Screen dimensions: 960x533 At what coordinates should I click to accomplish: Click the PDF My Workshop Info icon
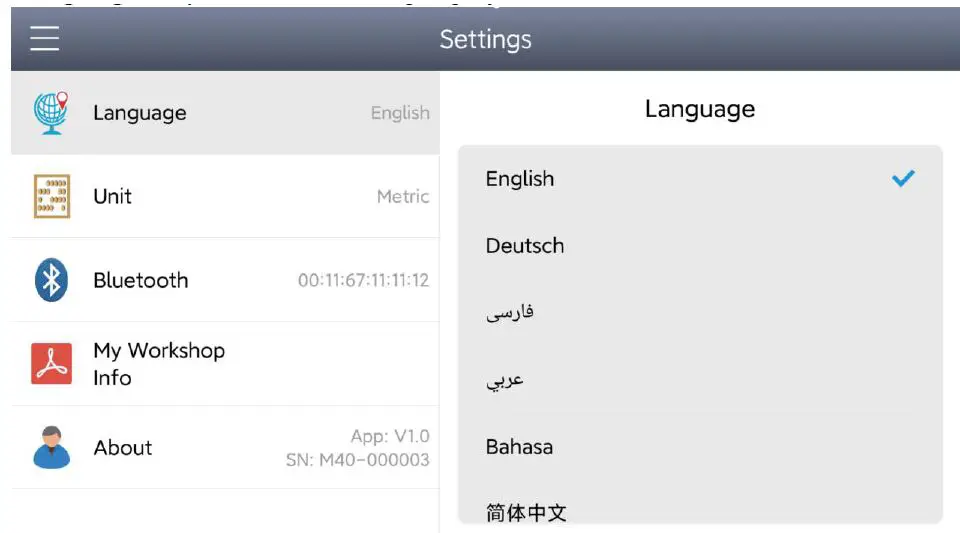[51, 364]
